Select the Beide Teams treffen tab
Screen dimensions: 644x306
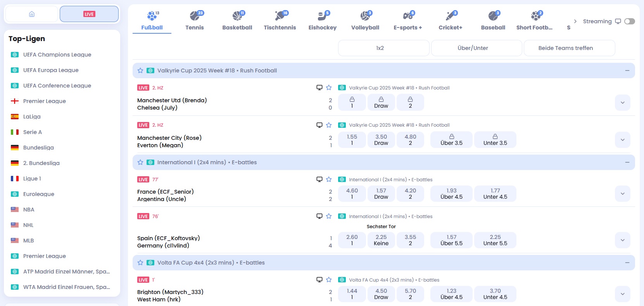(x=566, y=48)
